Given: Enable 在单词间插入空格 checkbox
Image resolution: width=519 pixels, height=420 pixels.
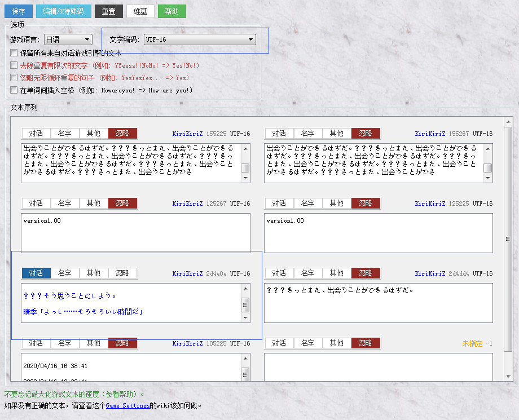Looking at the screenshot, I should pyautogui.click(x=14, y=90).
